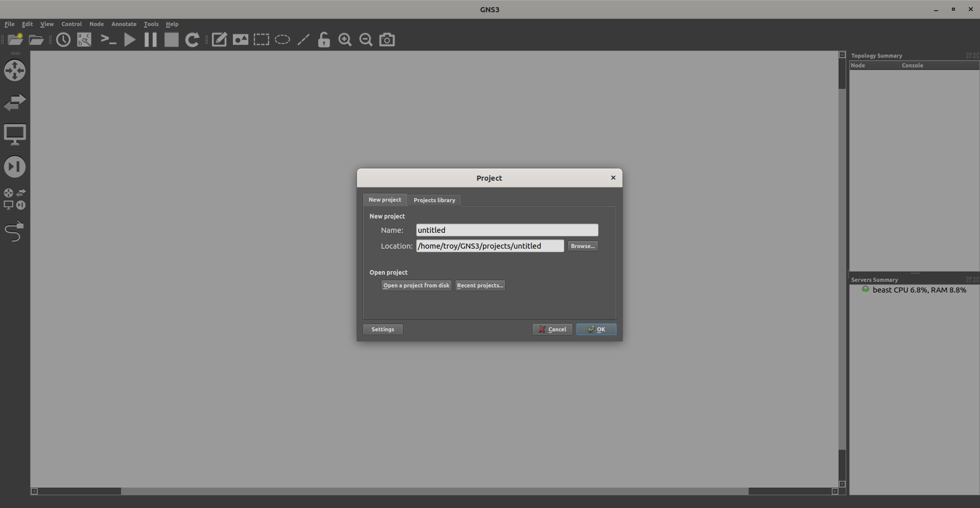980x508 pixels.
Task: Open the Edit menu
Action: [28, 24]
